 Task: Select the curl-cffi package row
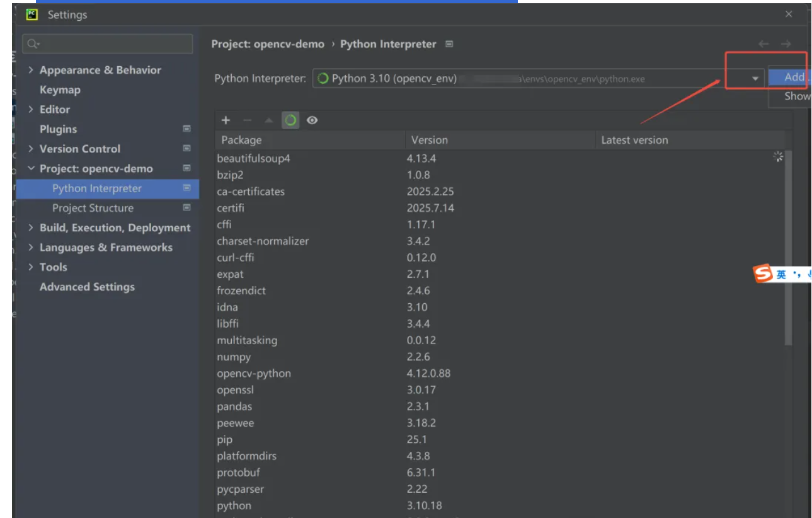pyautogui.click(x=500, y=258)
